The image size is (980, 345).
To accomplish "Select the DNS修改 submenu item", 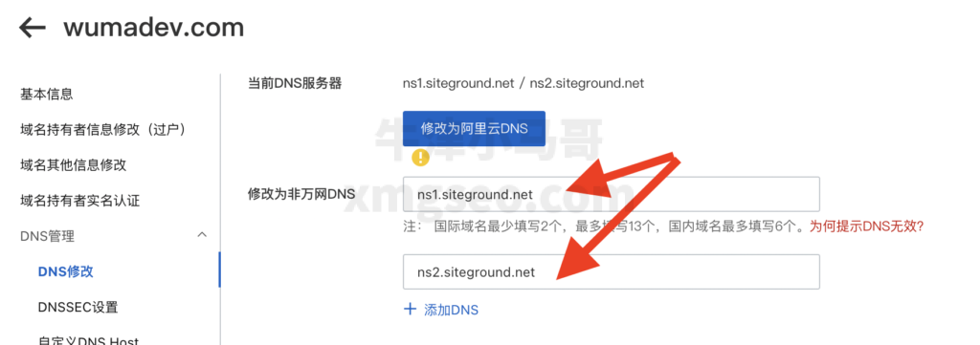I will pos(66,271).
